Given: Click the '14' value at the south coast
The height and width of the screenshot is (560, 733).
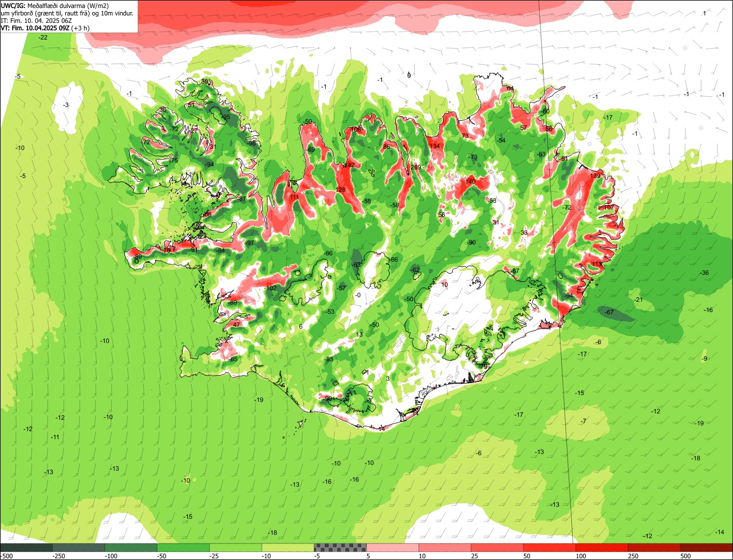Looking at the screenshot, I should [382, 429].
